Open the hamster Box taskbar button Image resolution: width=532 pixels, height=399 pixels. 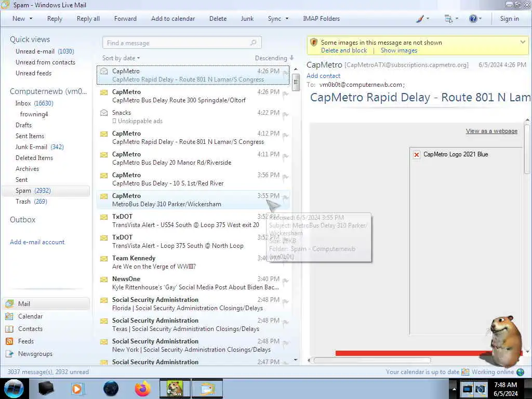tap(175, 389)
